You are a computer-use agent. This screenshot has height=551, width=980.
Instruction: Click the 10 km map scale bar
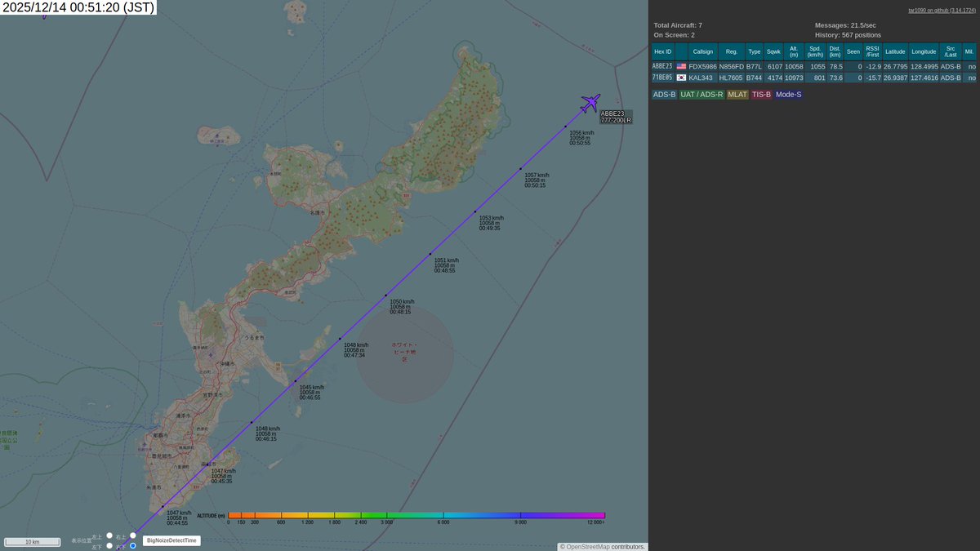(x=33, y=542)
